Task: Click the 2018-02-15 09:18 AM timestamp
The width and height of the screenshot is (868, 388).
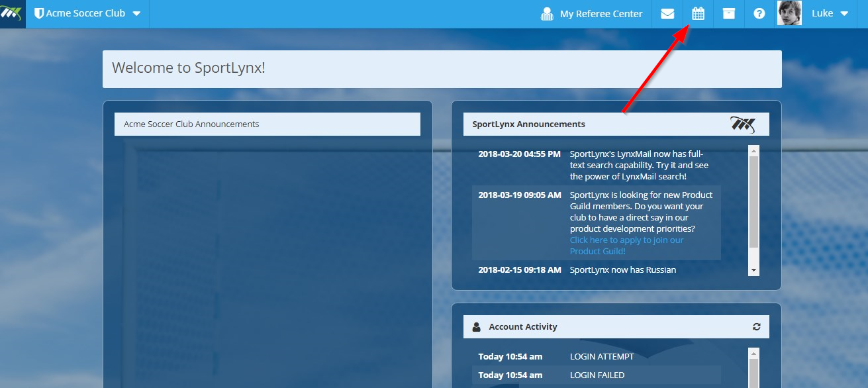Action: coord(520,270)
